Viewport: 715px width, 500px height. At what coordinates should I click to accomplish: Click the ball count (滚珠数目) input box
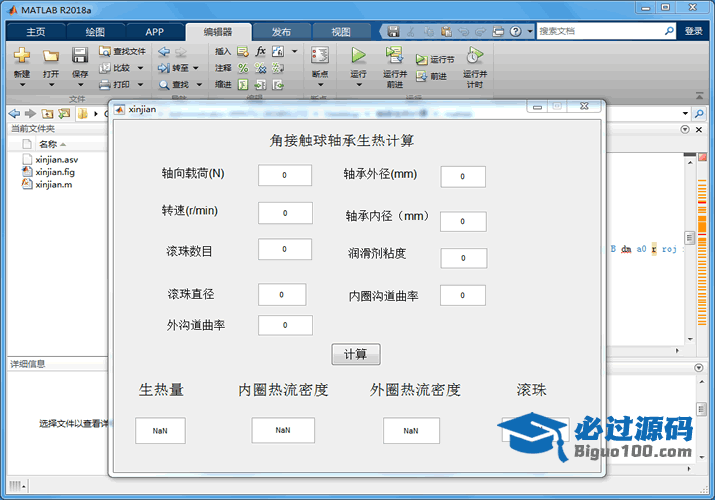(x=285, y=249)
